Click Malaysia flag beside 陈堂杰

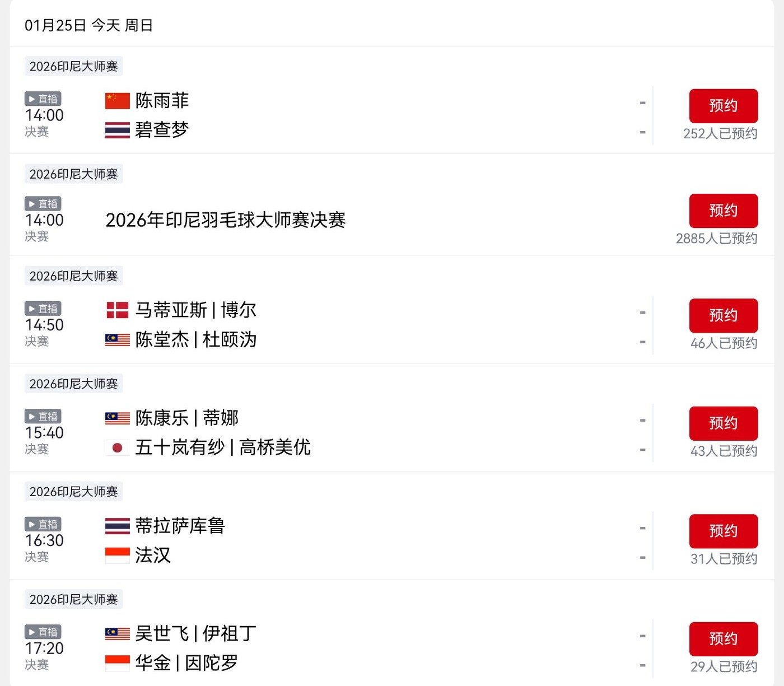pos(117,339)
